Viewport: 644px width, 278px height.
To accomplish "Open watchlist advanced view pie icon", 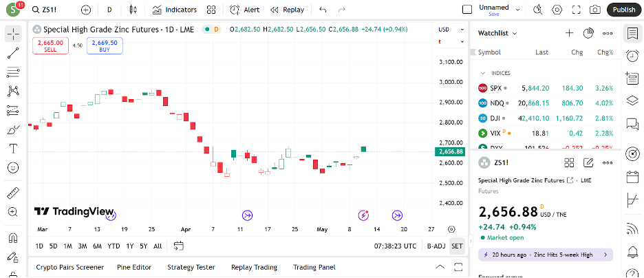I will pos(588,33).
